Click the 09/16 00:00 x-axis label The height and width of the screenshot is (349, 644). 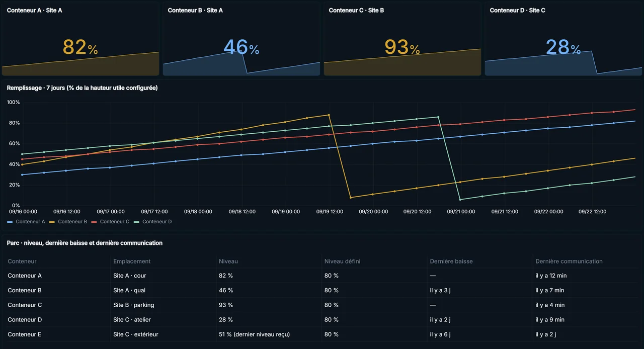click(23, 212)
